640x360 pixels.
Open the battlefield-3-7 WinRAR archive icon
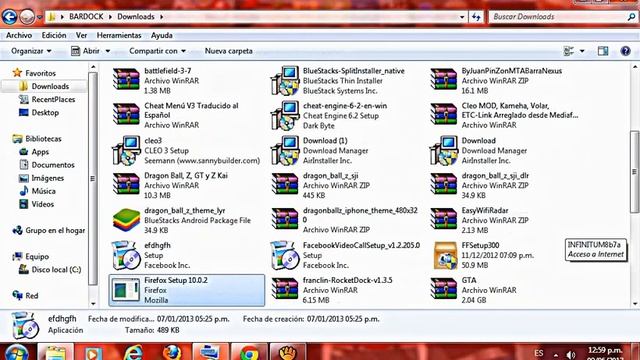[126, 79]
